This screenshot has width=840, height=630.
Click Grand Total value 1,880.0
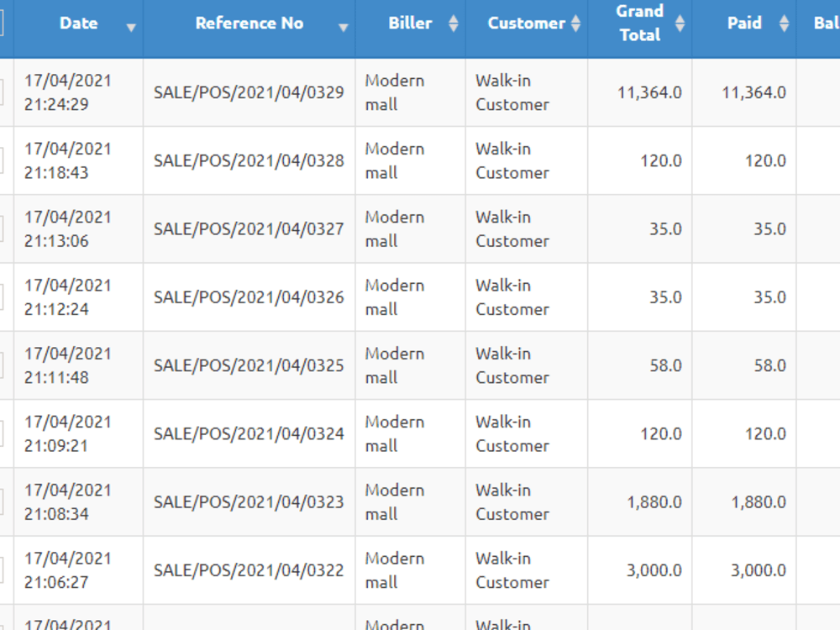654,502
